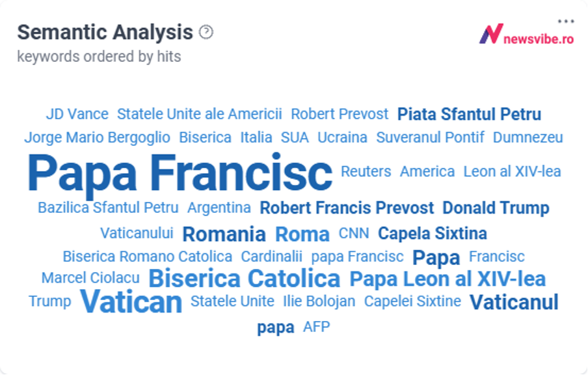Choose the 'Suveranul Pontif' keyword
The width and height of the screenshot is (588, 375).
430,137
